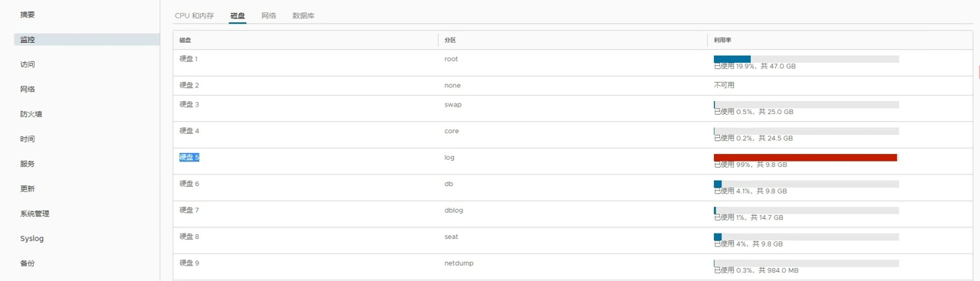Open the 备份 backup page
The height and width of the screenshot is (281, 980).
point(28,263)
